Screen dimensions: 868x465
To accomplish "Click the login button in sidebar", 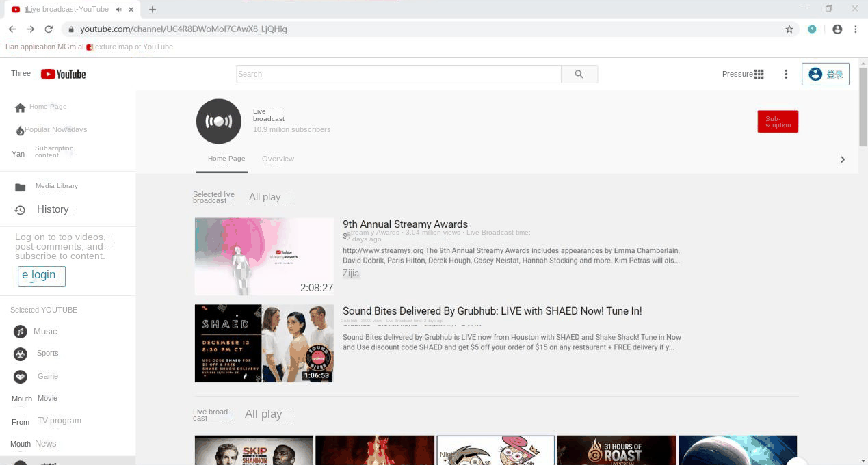I will click(41, 276).
